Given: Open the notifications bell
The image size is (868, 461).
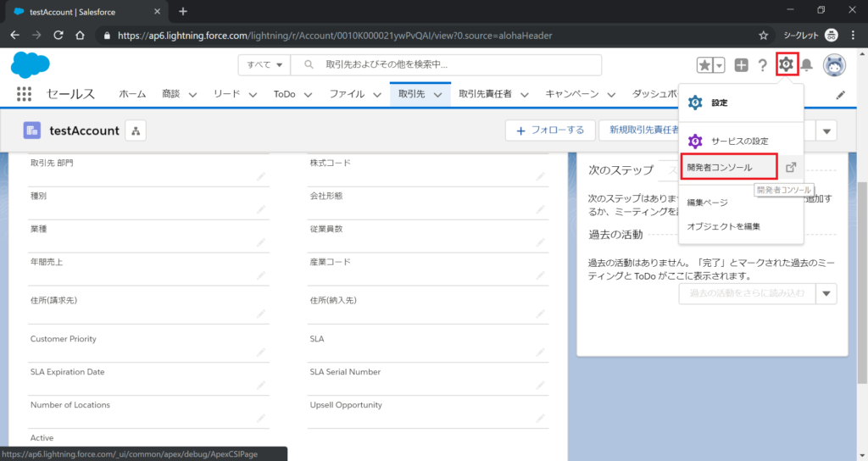Looking at the screenshot, I should click(807, 65).
